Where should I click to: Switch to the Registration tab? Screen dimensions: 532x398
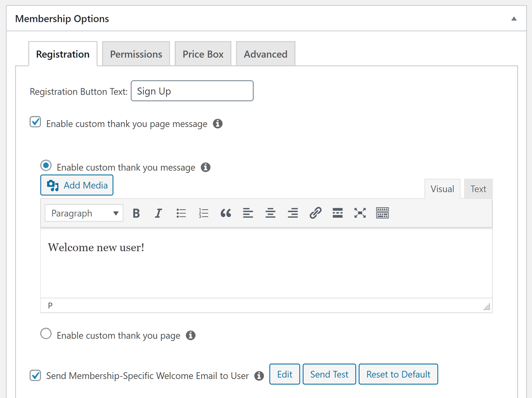(x=63, y=54)
